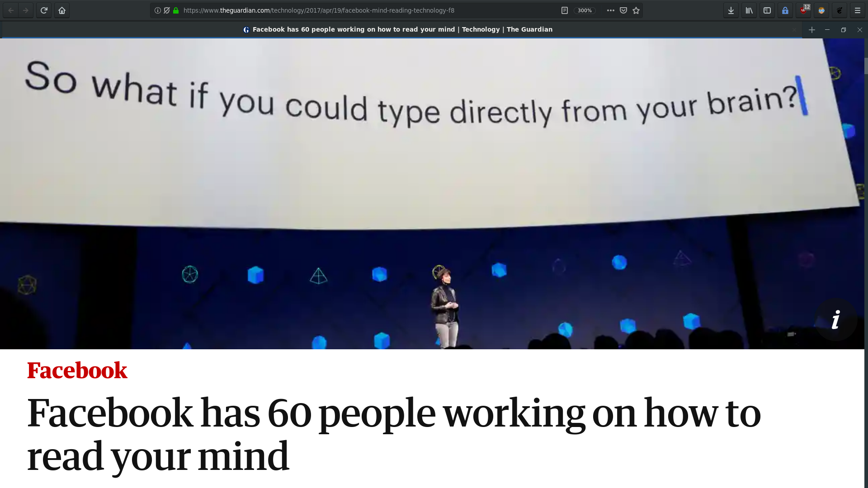The image size is (868, 488).
Task: Open the Firefox hamburger menu
Action: pos(858,10)
